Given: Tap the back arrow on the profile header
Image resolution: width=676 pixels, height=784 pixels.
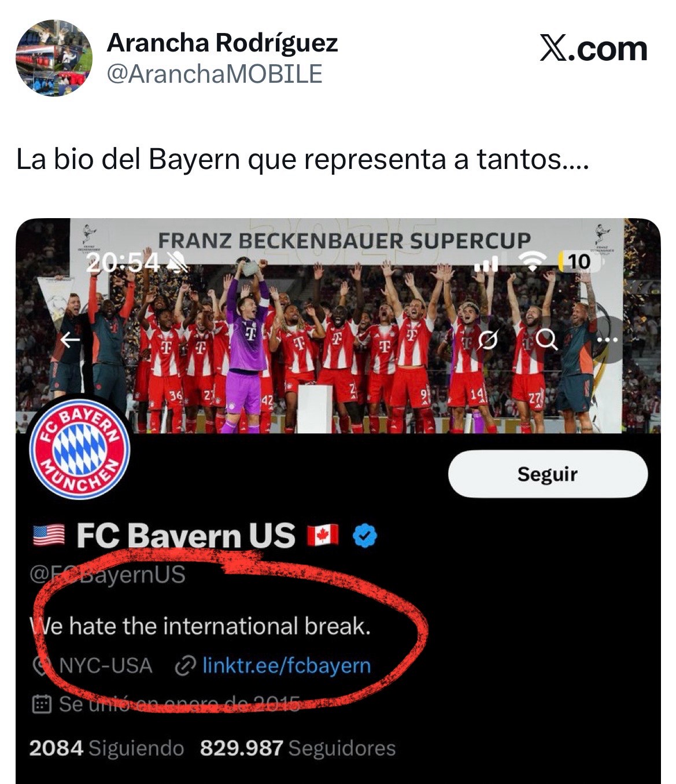Looking at the screenshot, I should coord(71,340).
